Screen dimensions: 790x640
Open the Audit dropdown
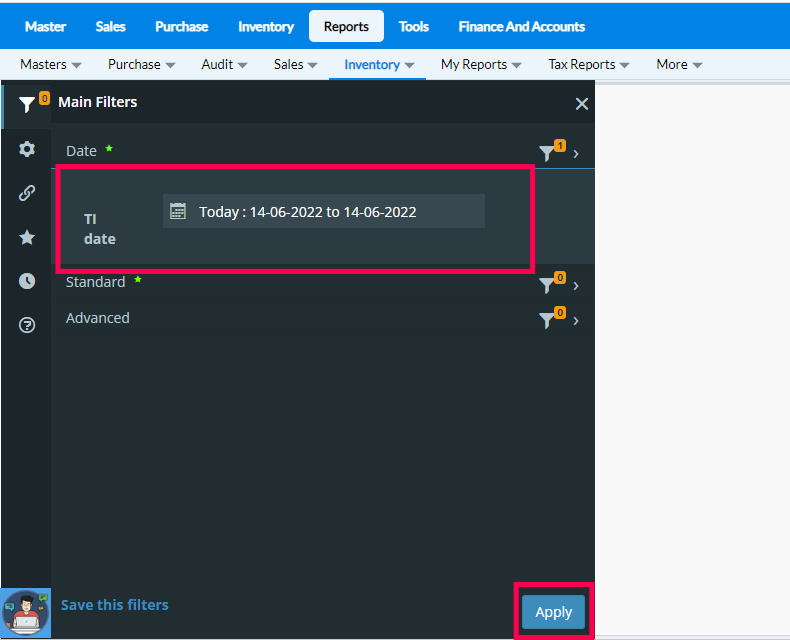click(224, 65)
